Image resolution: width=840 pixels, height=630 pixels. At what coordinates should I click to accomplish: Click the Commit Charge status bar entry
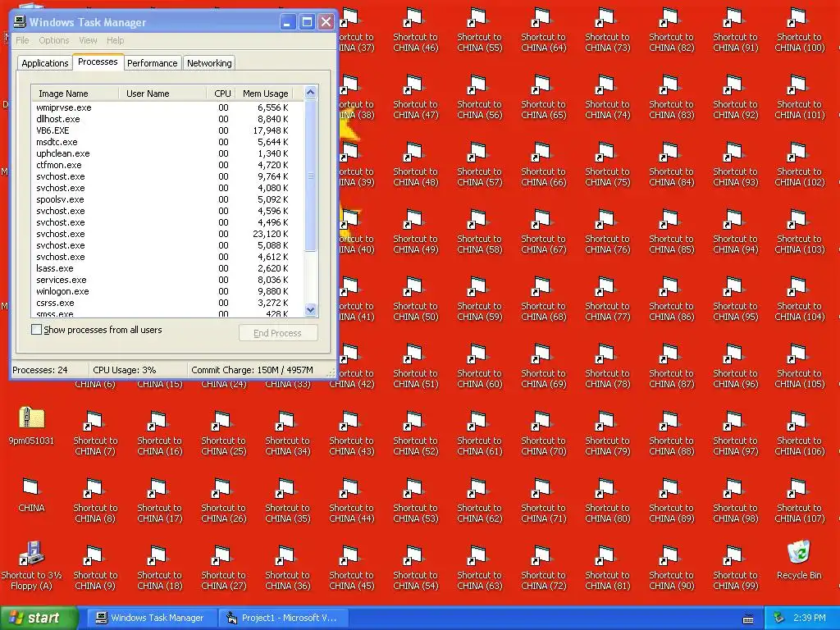click(253, 370)
